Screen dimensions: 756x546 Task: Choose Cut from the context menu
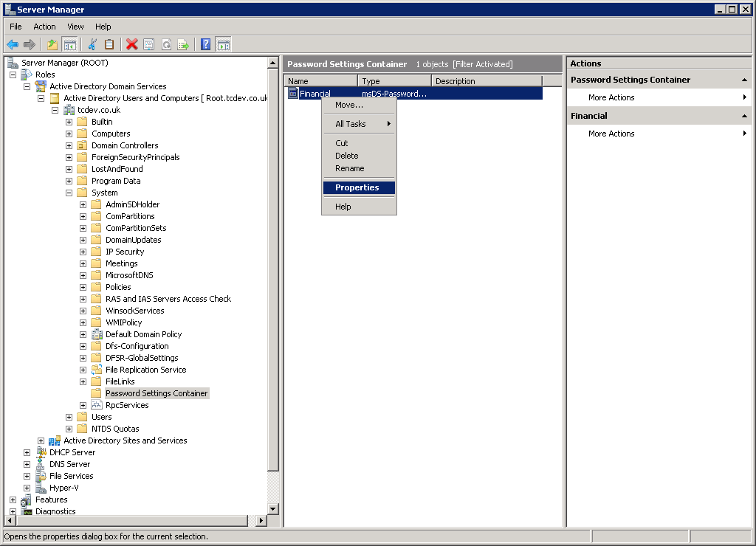pyautogui.click(x=360, y=143)
